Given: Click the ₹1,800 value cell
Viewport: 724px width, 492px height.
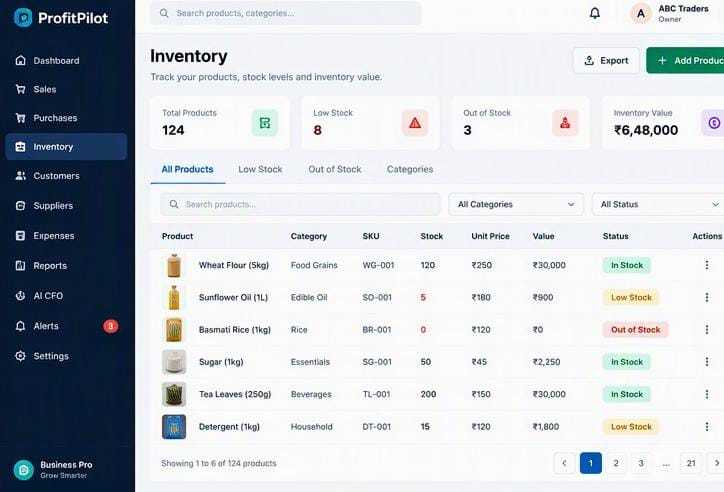Looking at the screenshot, I should [x=546, y=426].
